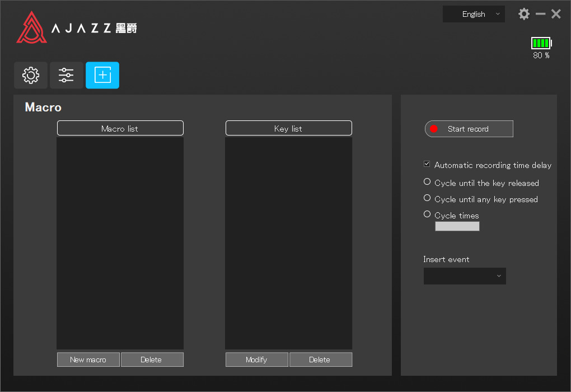Open the sliders adjustment tab

pyautogui.click(x=66, y=76)
